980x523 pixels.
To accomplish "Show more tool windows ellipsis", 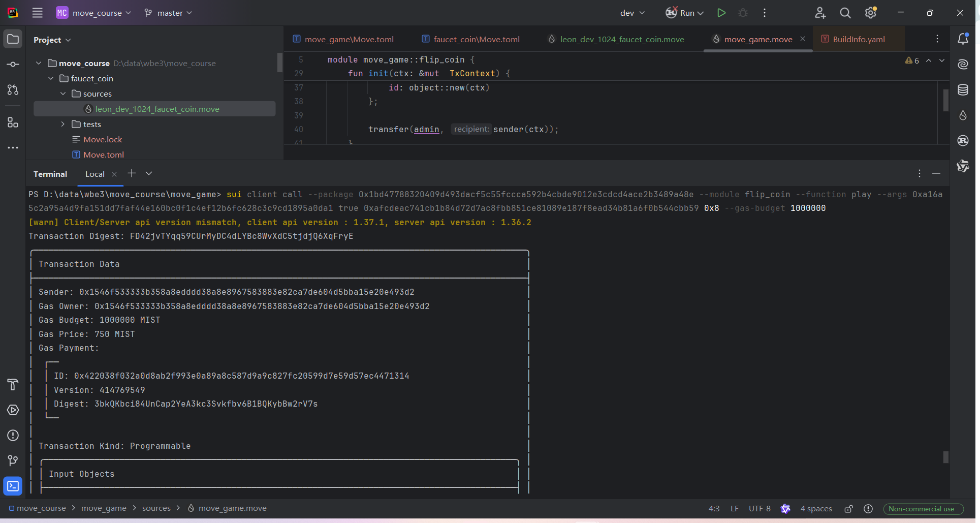I will coord(13,148).
